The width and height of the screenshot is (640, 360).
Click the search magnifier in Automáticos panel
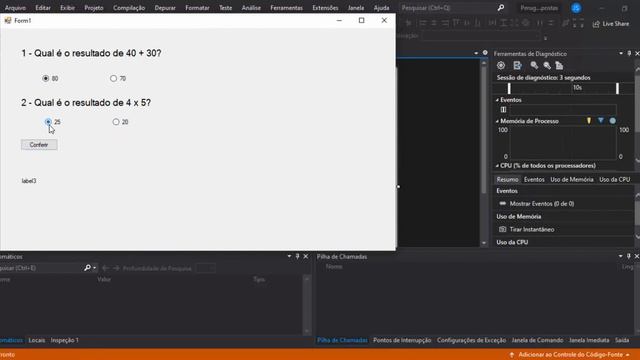(87, 268)
